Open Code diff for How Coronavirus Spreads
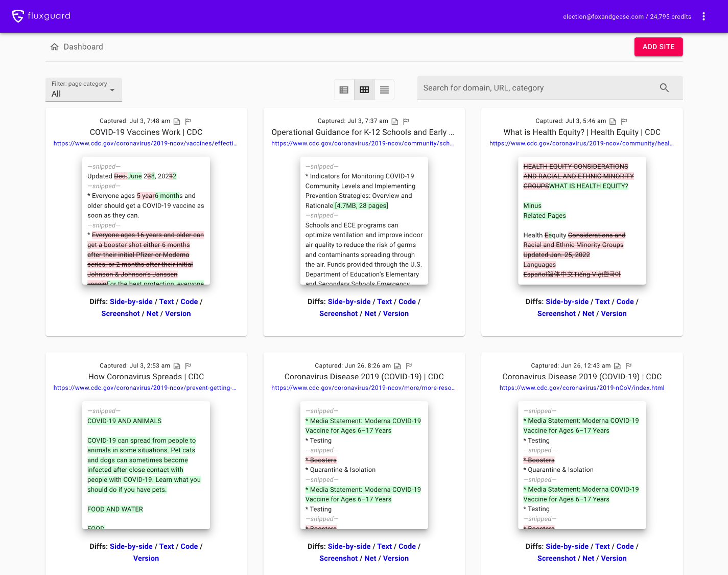Screen dimensions: 728x575 point(189,547)
